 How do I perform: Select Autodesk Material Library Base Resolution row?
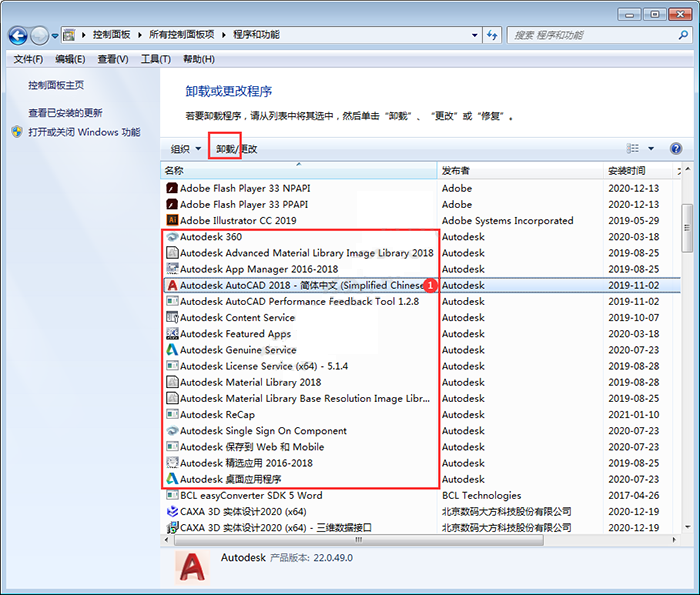(x=421, y=398)
